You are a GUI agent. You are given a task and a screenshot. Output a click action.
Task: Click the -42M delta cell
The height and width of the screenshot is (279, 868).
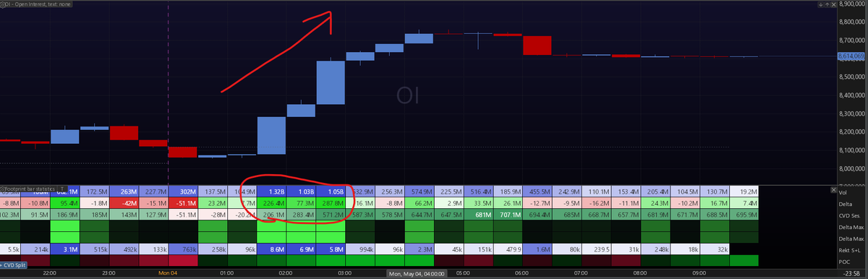124,204
